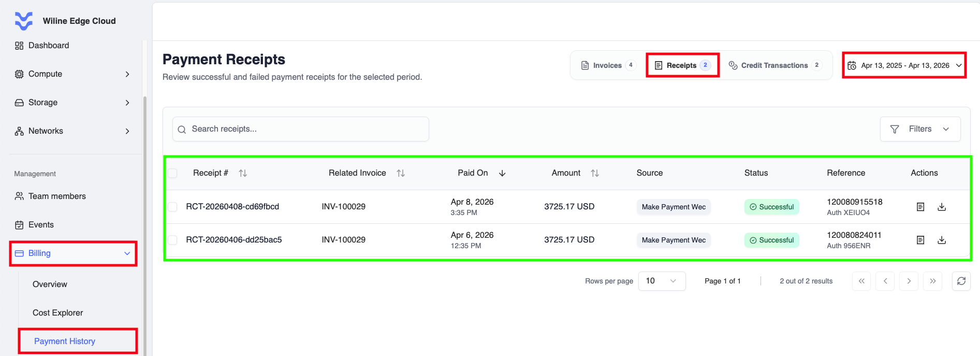
Task: Click the Status column header
Action: click(x=756, y=173)
